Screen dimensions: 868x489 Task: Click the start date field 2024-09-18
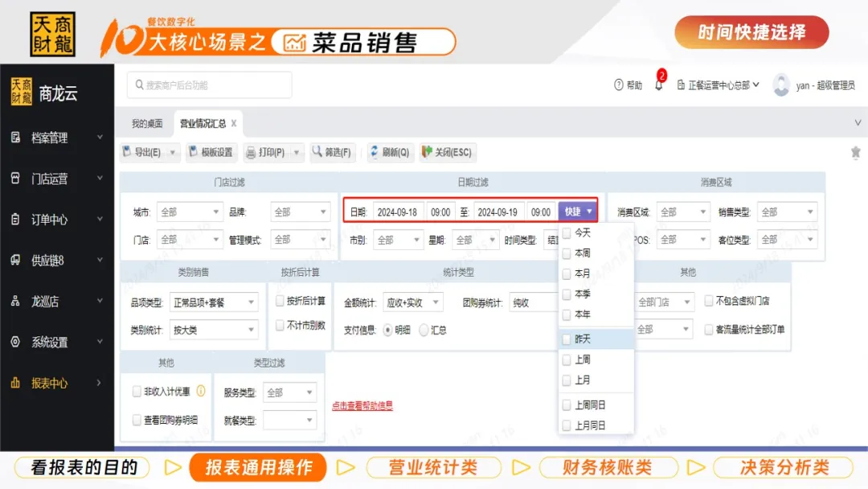398,212
